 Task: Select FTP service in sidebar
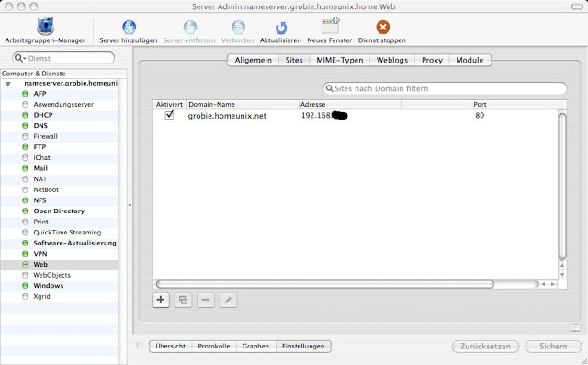[40, 147]
